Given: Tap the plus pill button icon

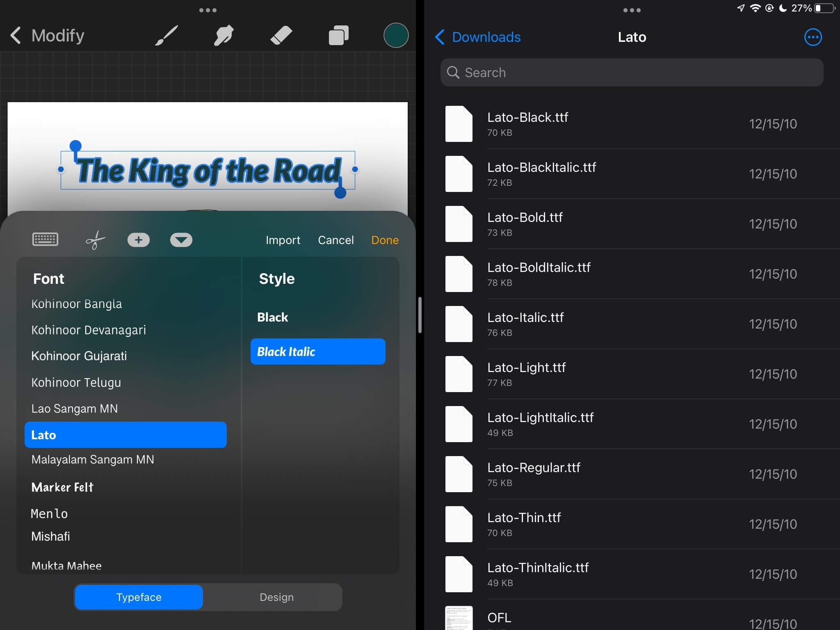Looking at the screenshot, I should tap(139, 240).
